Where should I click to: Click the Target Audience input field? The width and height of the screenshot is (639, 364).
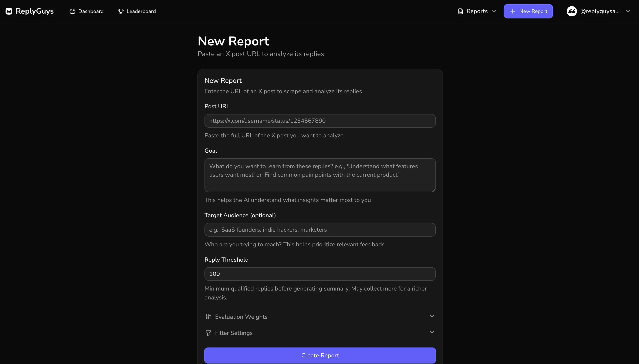pos(320,230)
